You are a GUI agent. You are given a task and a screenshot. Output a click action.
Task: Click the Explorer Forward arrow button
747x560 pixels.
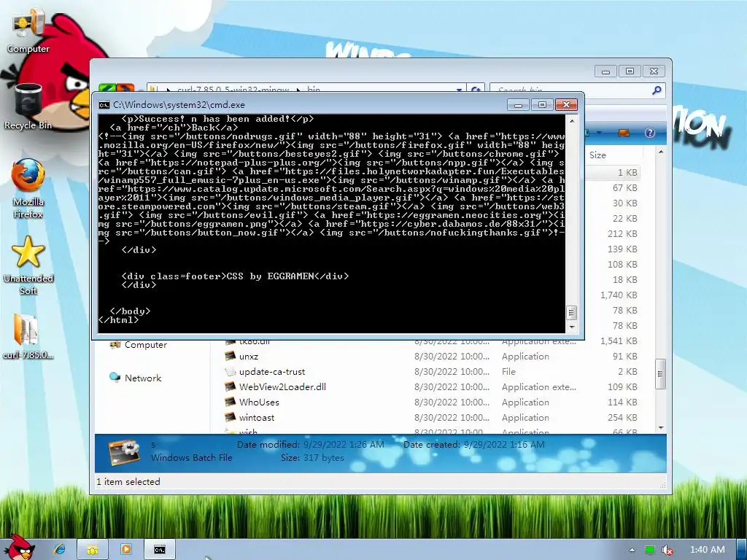125,87
